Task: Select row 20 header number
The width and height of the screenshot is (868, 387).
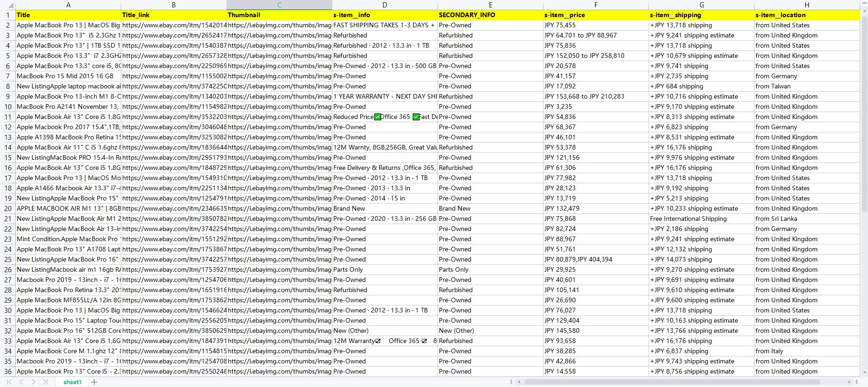Action: (7, 208)
